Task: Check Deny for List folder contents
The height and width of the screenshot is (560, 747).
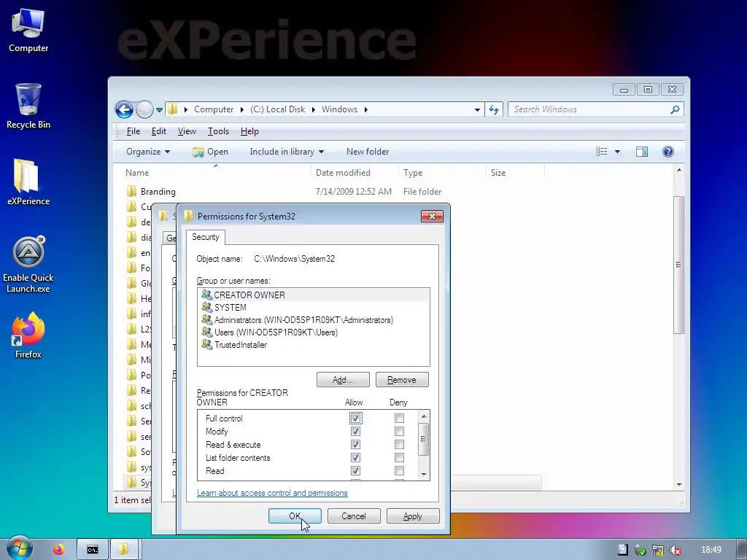Action: tap(399, 458)
